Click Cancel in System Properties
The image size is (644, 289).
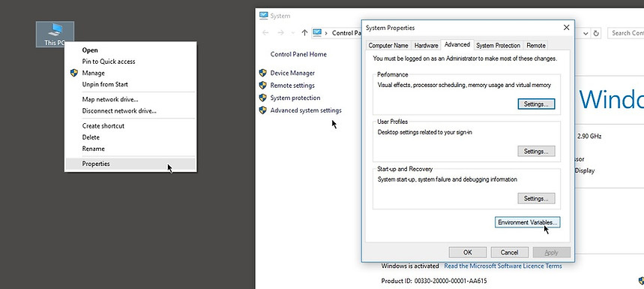[x=509, y=252]
